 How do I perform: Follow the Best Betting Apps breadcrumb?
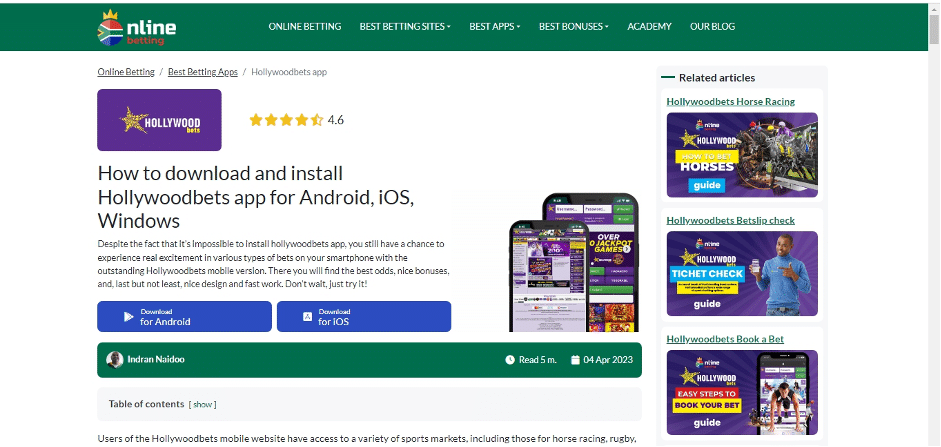tap(203, 72)
